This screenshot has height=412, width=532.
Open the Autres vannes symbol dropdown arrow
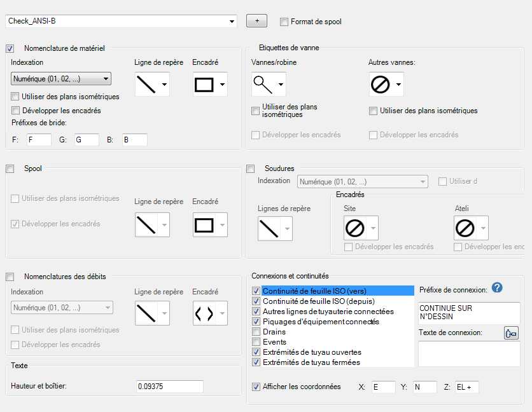click(398, 84)
